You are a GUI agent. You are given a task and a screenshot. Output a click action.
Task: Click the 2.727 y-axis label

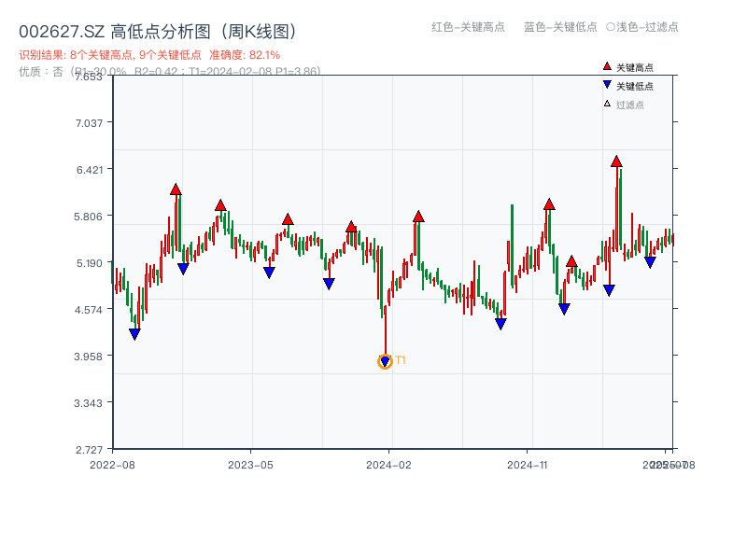[89, 450]
